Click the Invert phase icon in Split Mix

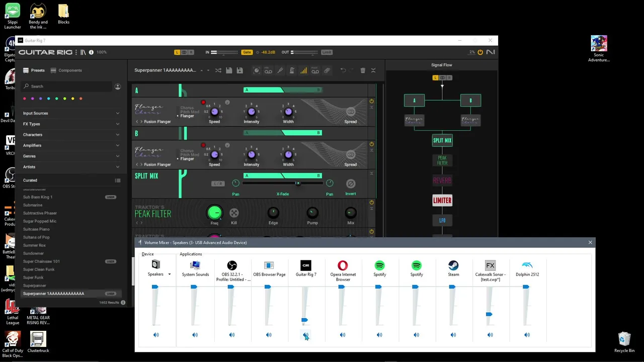(x=351, y=184)
